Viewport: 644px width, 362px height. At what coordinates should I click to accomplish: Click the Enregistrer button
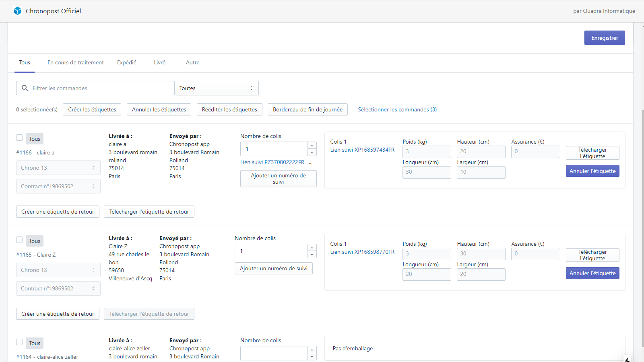(x=605, y=38)
